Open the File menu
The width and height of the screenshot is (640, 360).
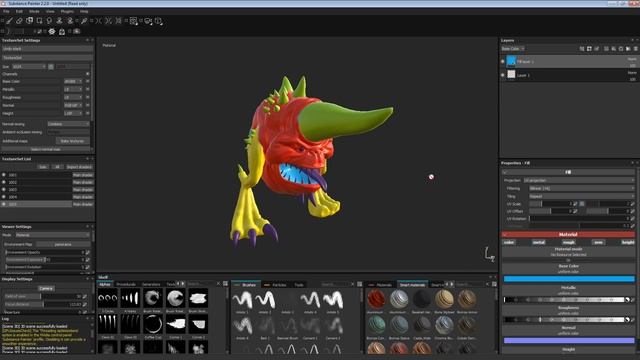(7, 11)
